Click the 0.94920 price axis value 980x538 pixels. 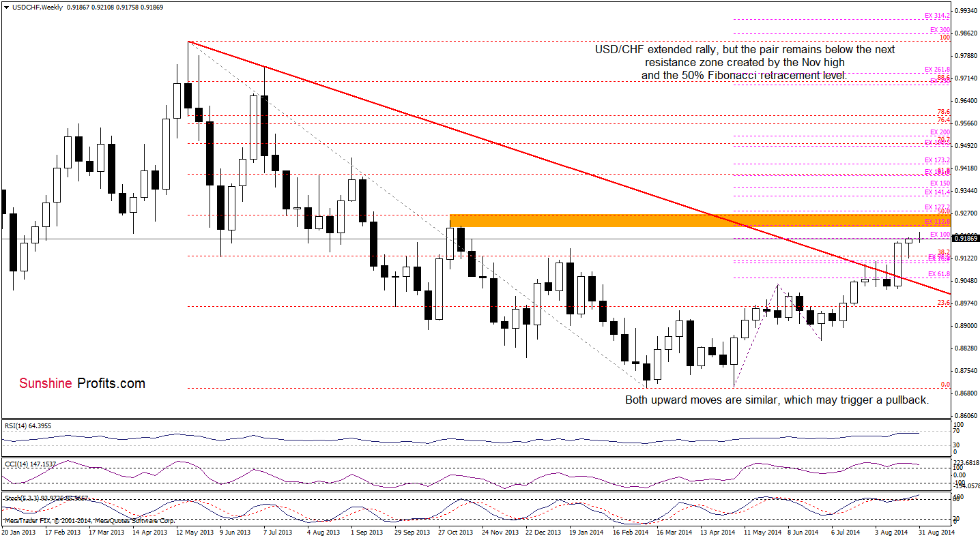(966, 146)
